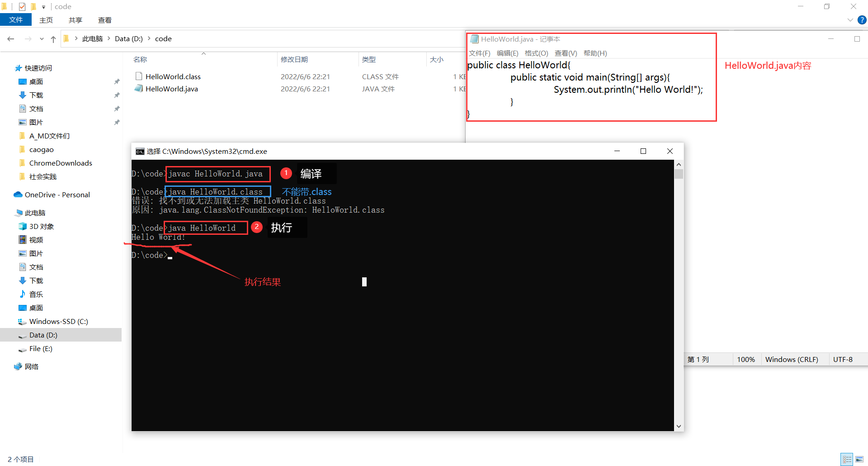Open the 社会实践 folder icon
Image resolution: width=868 pixels, height=466 pixels.
tap(23, 176)
